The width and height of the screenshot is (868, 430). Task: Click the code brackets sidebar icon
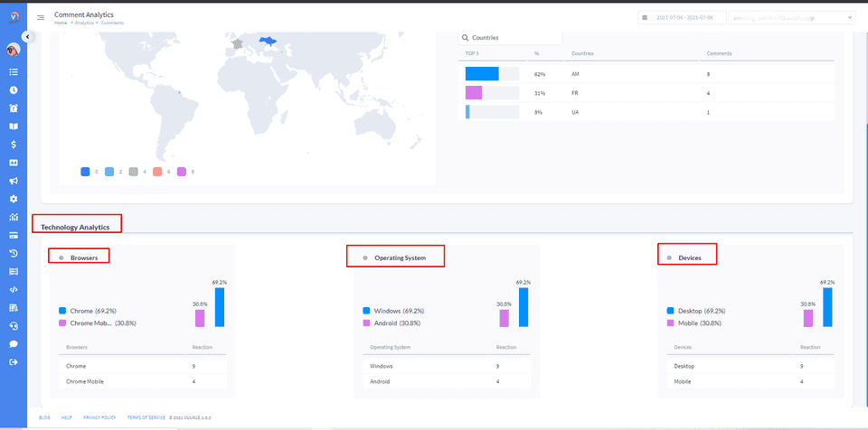point(14,290)
